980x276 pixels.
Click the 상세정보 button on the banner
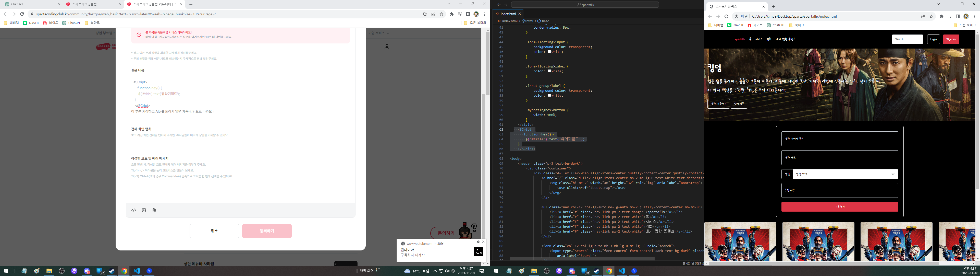pos(739,104)
